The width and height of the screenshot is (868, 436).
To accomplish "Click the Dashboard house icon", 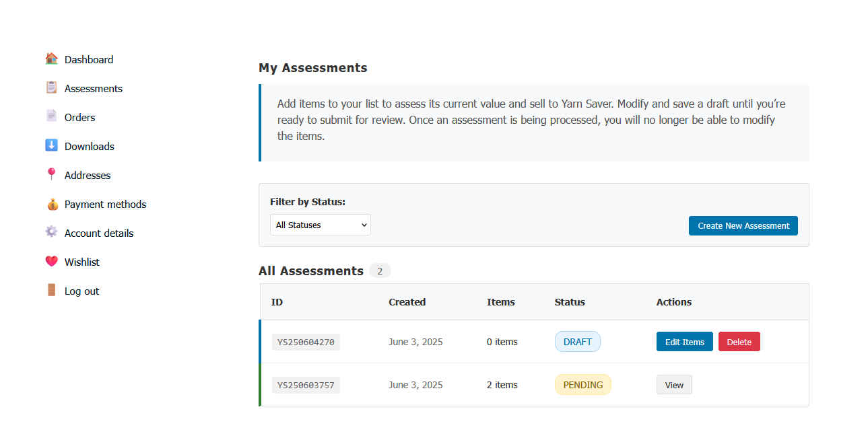I will click(x=52, y=59).
